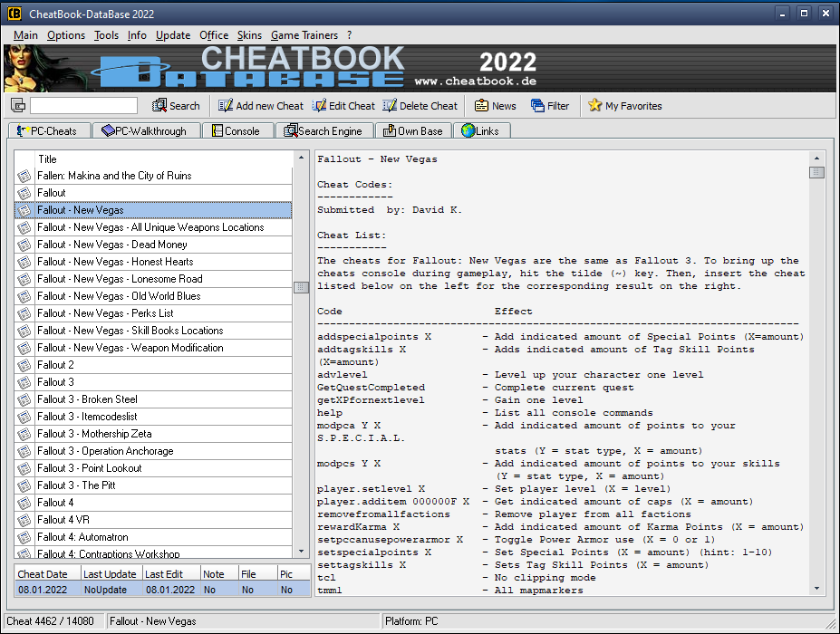Image resolution: width=840 pixels, height=634 pixels.
Task: Click the www.cheatbook.de banner link
Action: point(475,82)
